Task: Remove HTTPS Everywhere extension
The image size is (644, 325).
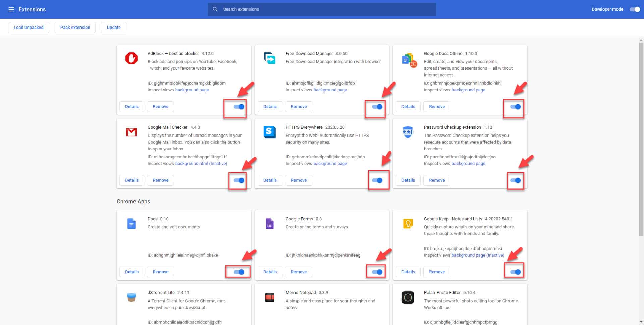Action: pyautogui.click(x=299, y=180)
